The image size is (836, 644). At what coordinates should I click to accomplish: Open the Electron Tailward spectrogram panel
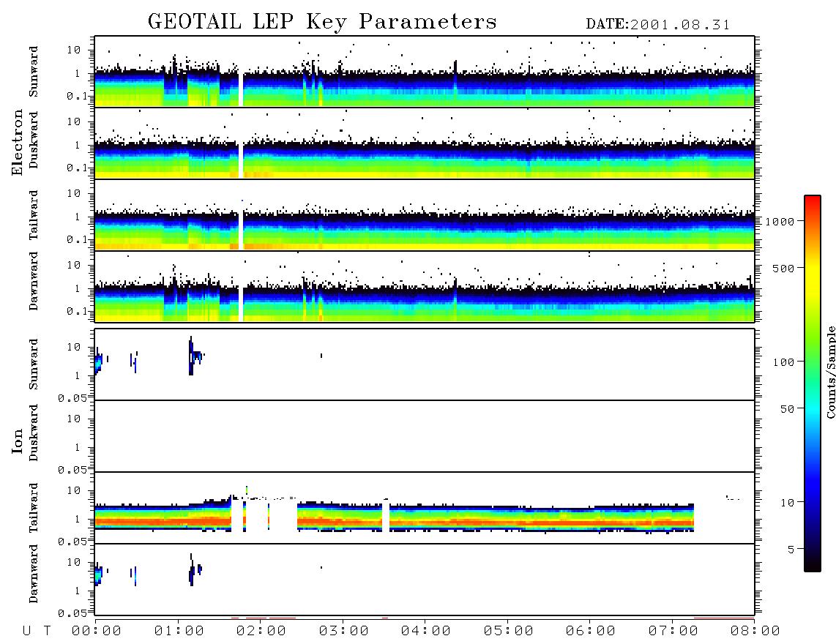(x=425, y=215)
